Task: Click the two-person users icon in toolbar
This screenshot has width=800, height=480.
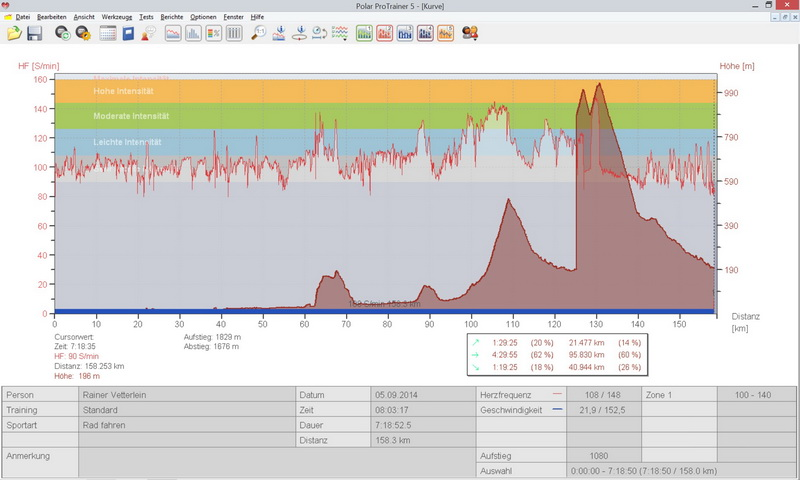Action: [x=470, y=34]
